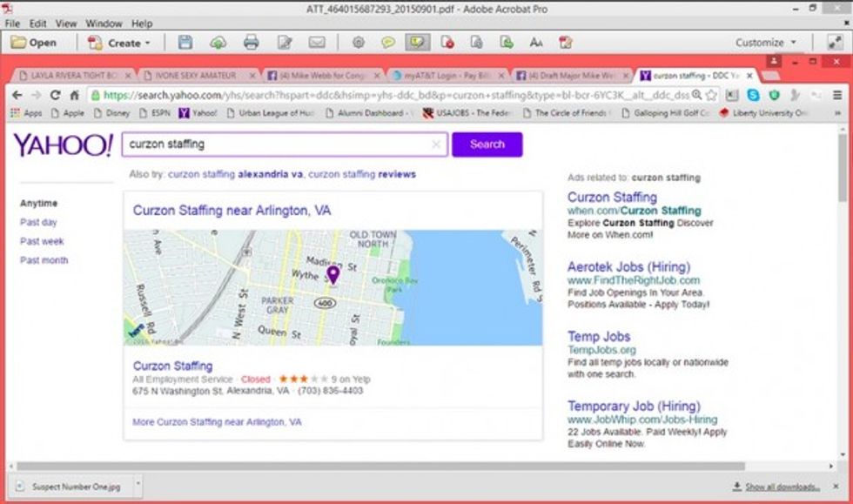
Task: Open the Aerotek Jobs (Hiring) ad link
Action: pos(628,266)
